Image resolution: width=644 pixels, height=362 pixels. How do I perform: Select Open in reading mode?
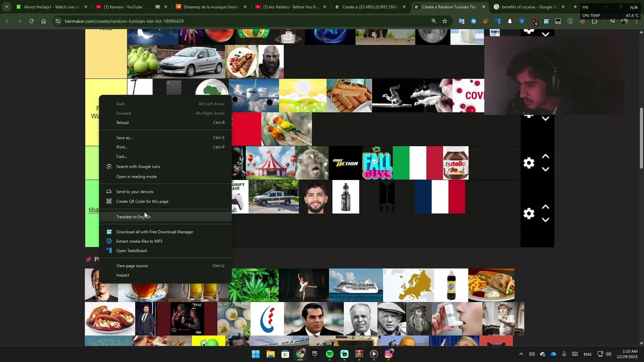point(165,176)
